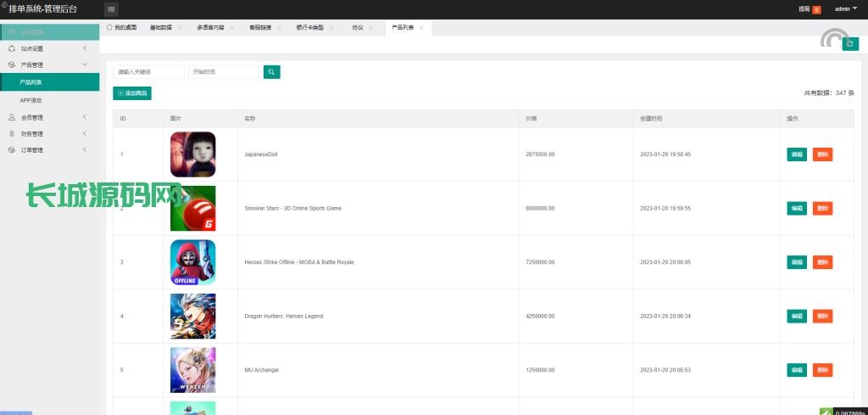868x415 pixels.
Task: Switch to the 我的桌面 tab
Action: [x=121, y=27]
